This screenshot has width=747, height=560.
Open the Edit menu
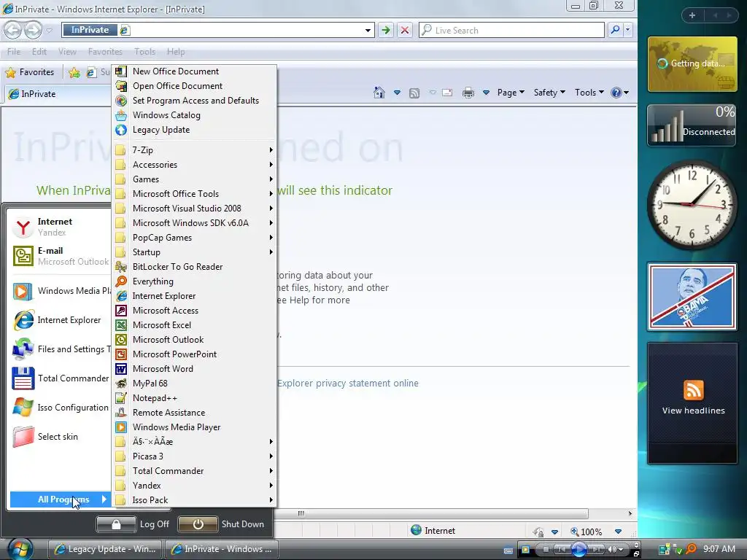(x=39, y=52)
